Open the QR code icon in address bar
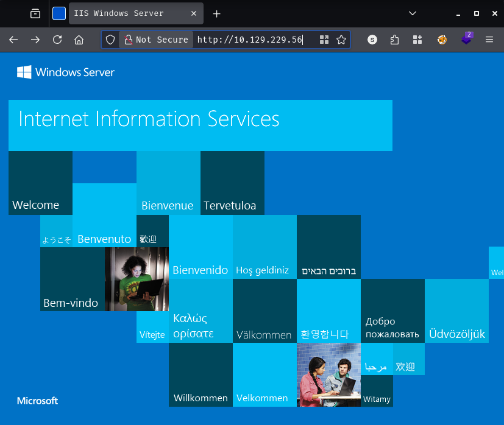Image resolution: width=504 pixels, height=425 pixels. (324, 40)
